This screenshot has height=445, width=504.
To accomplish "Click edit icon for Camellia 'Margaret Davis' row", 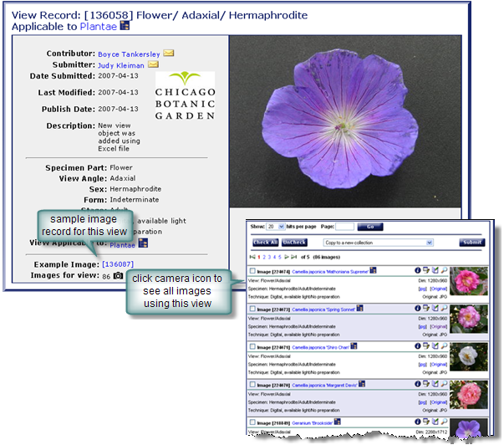I will [436, 383].
